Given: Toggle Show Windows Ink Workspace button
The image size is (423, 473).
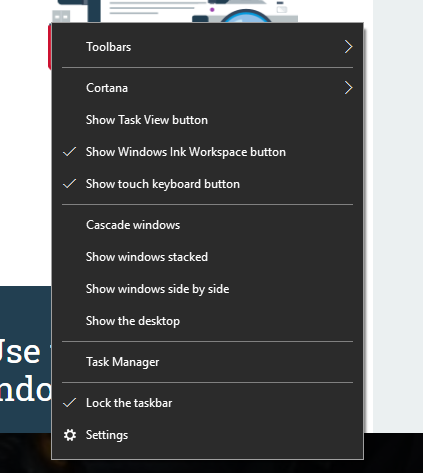Looking at the screenshot, I should tap(207, 152).
